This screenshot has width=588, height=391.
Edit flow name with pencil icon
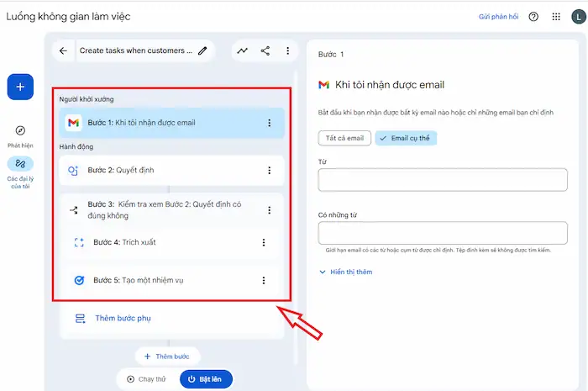click(202, 50)
